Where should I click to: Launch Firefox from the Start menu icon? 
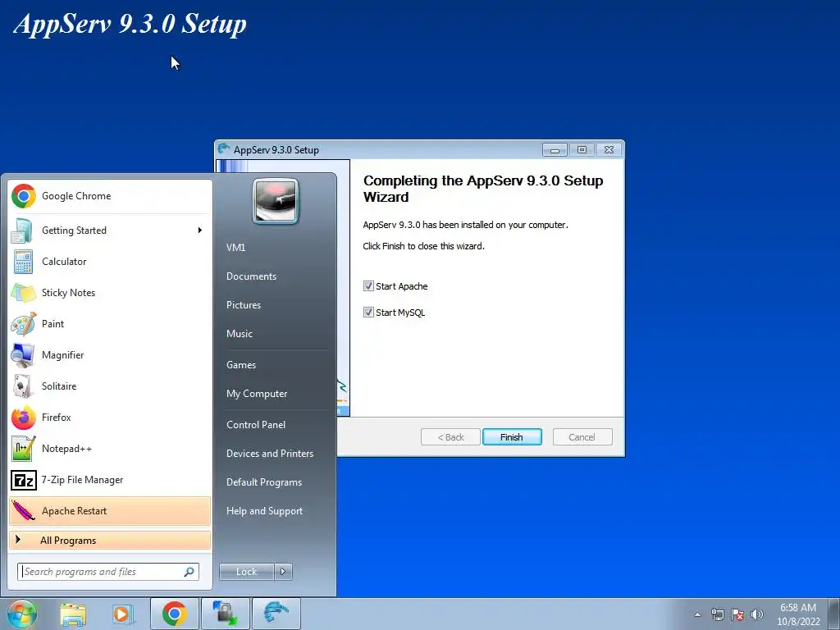(x=24, y=418)
